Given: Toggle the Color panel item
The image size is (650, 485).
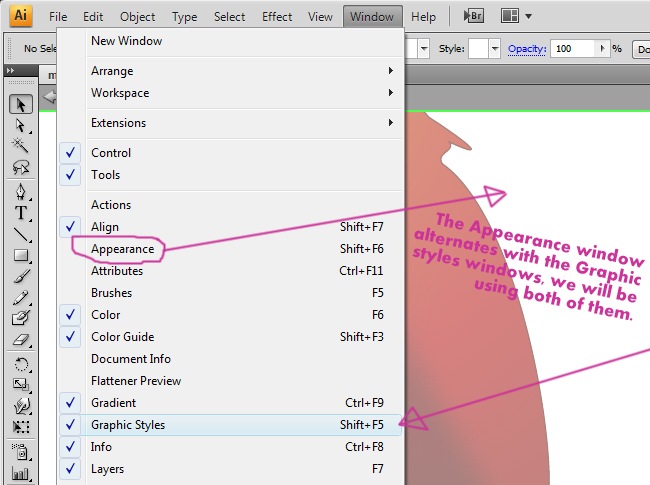Looking at the screenshot, I should 230,315.
